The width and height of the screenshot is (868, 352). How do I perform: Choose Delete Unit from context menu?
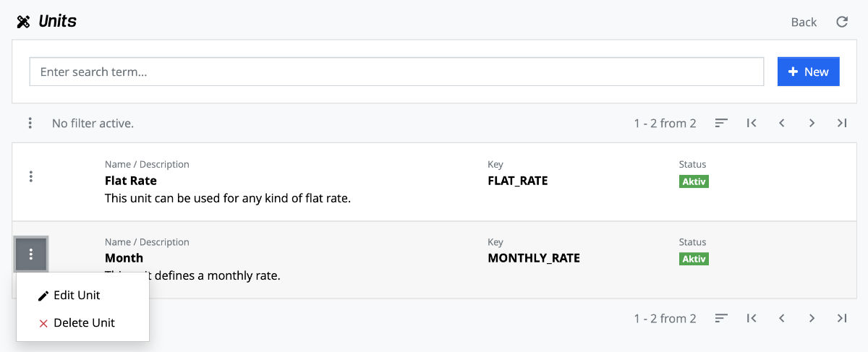tap(76, 323)
